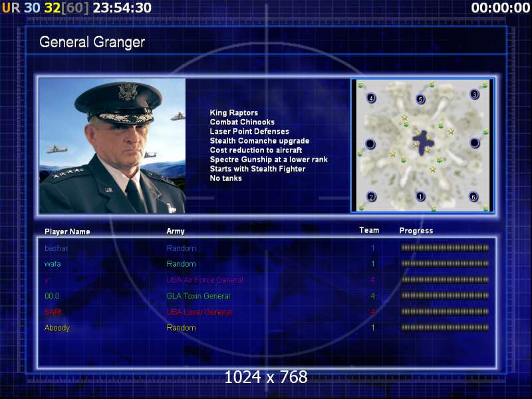Click the "Starts with Stealth Fighter" line
The image size is (532, 399).
257,169
